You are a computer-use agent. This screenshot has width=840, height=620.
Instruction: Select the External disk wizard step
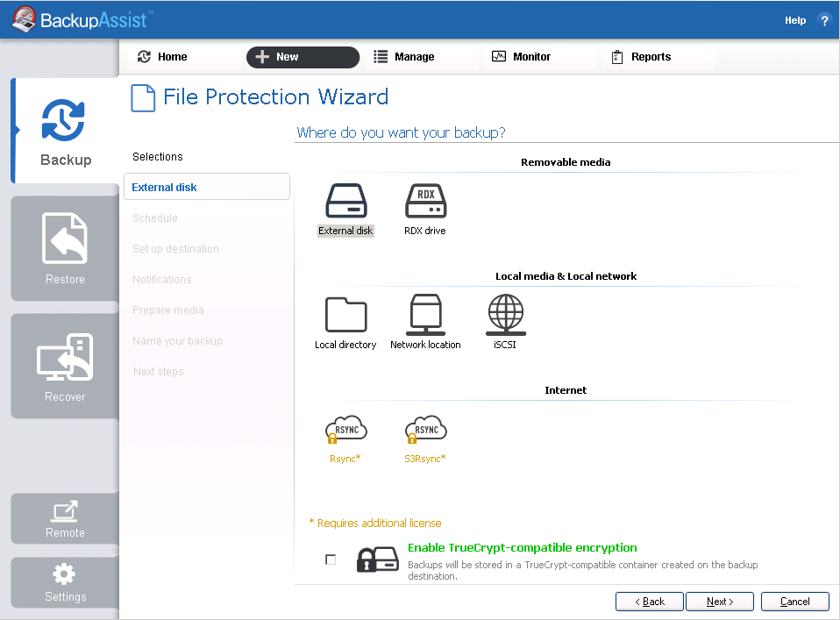[207, 187]
